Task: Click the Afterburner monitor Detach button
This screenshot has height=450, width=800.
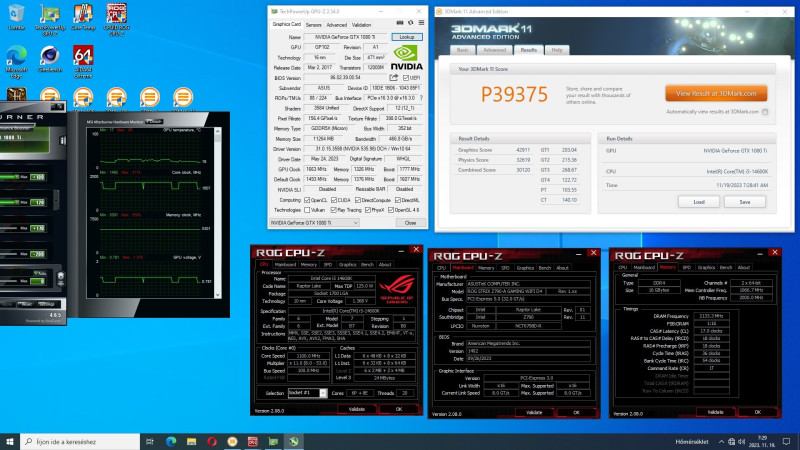Action: (154, 121)
